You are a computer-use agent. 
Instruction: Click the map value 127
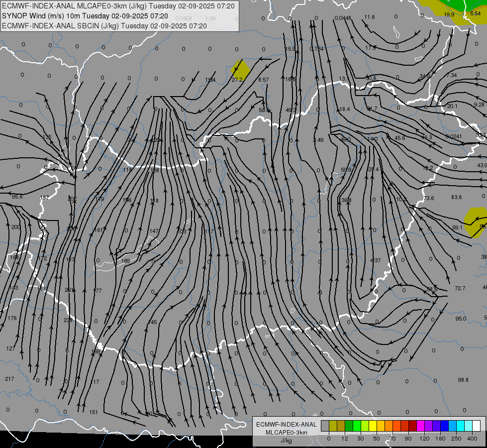10,348
